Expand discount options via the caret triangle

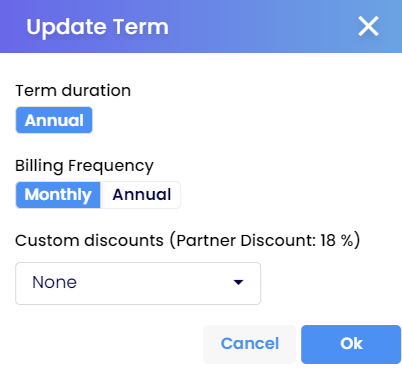coord(238,283)
